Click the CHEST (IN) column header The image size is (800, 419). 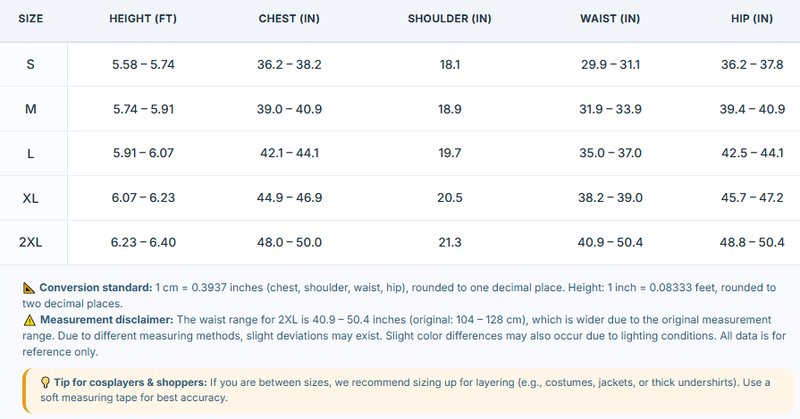coord(289,19)
